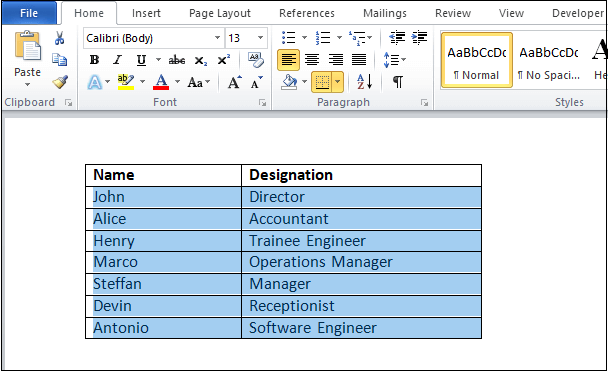This screenshot has width=608, height=371.
Task: Toggle Subscript formatting
Action: click(200, 60)
